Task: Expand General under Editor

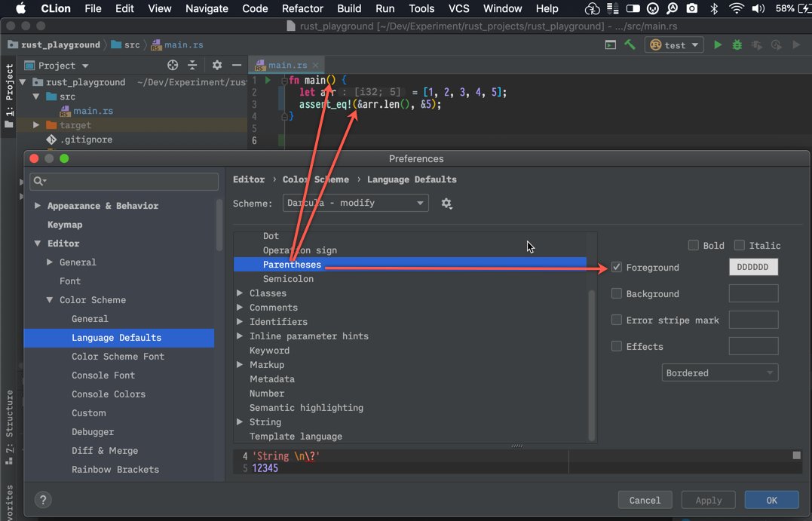Action: click(50, 262)
